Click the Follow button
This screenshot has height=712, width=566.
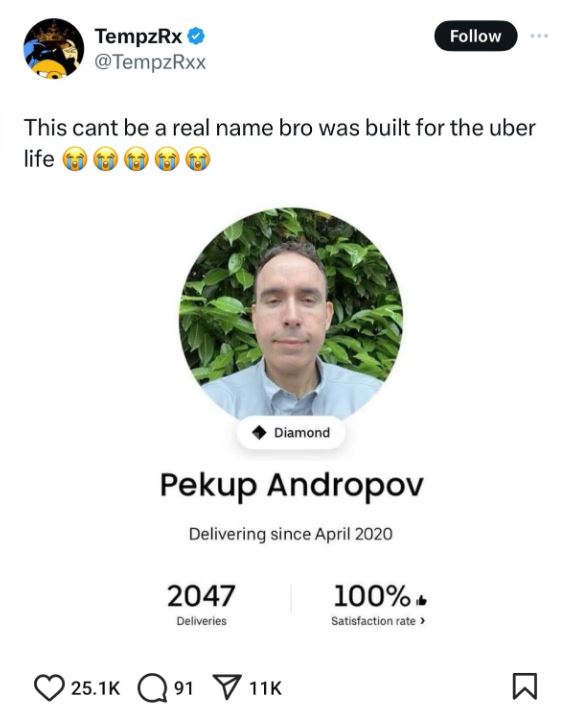pos(476,36)
